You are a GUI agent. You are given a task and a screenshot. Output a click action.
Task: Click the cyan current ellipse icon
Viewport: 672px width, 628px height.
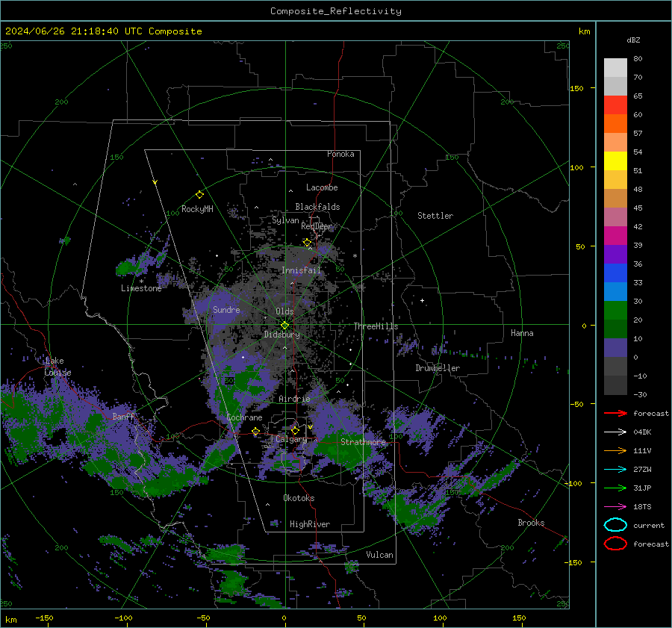click(615, 525)
